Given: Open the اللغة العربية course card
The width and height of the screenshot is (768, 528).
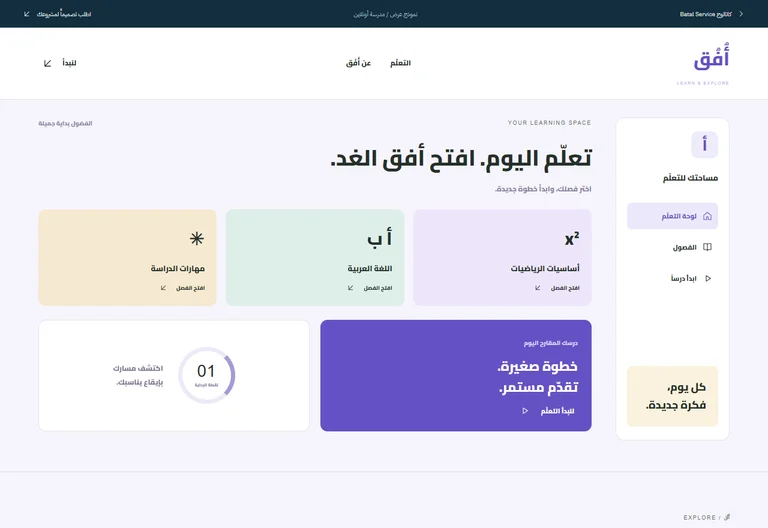Looking at the screenshot, I should coord(315,258).
